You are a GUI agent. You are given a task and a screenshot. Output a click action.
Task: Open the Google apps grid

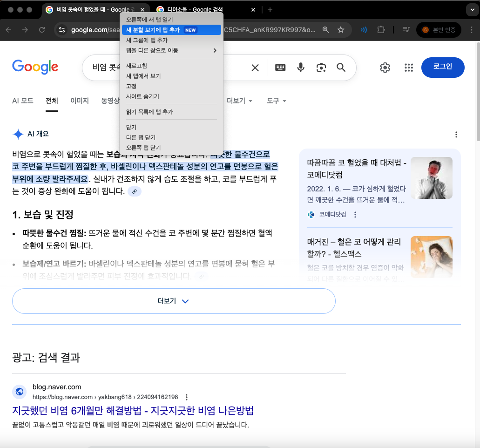pyautogui.click(x=409, y=68)
